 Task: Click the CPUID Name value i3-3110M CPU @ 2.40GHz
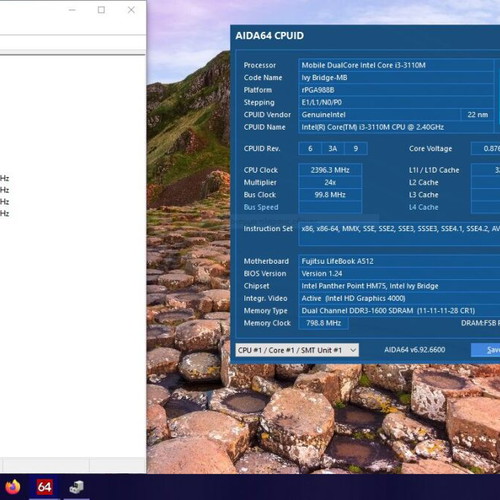(396, 127)
